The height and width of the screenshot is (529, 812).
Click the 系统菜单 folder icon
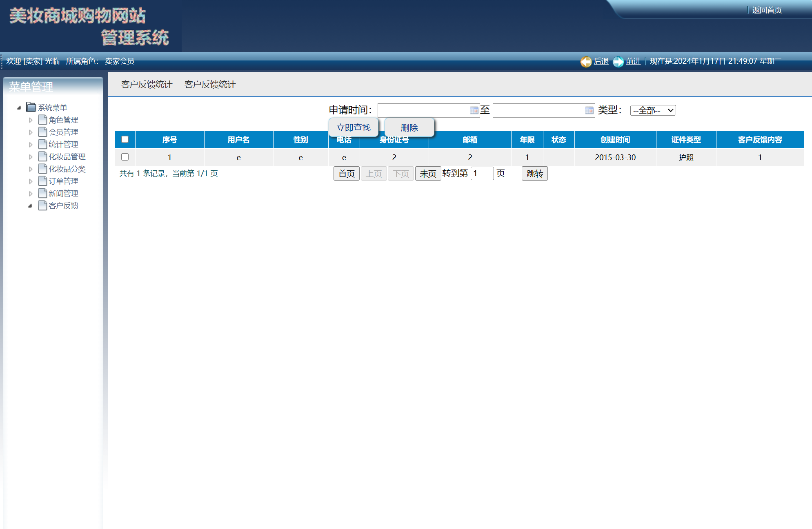coord(31,107)
